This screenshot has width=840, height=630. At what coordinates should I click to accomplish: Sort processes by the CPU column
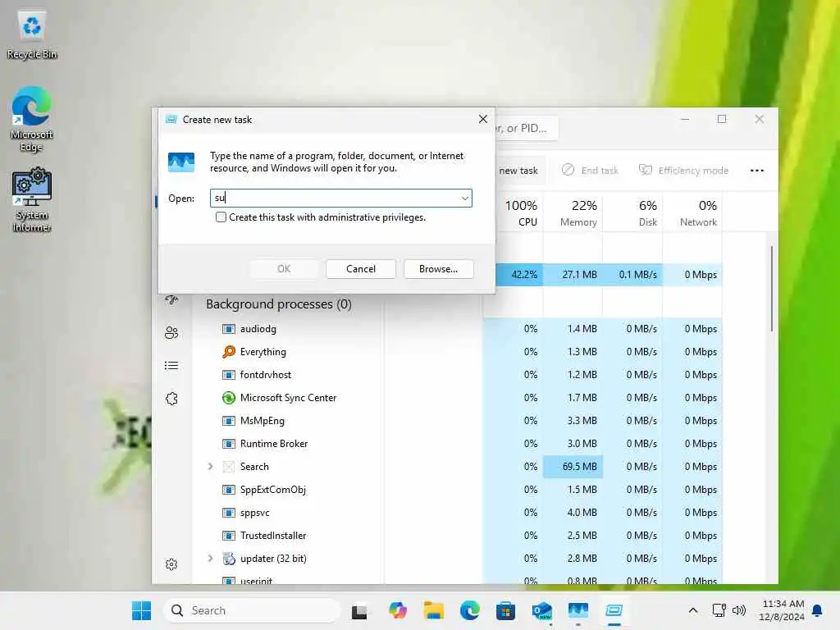pos(521,212)
